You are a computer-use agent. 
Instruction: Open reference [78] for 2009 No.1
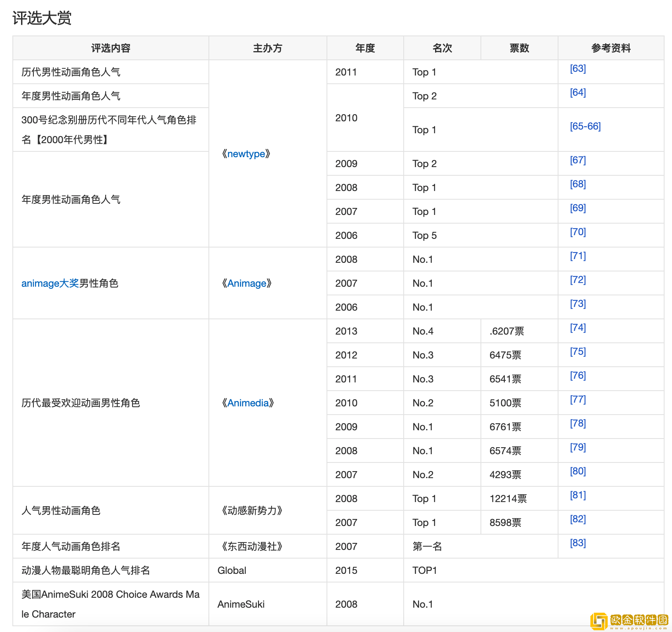coord(577,423)
